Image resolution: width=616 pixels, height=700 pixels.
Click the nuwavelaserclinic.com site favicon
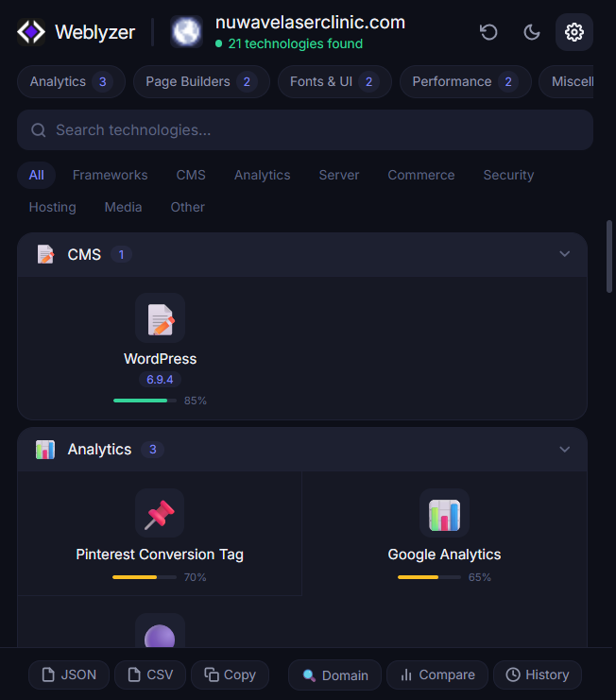coord(186,32)
